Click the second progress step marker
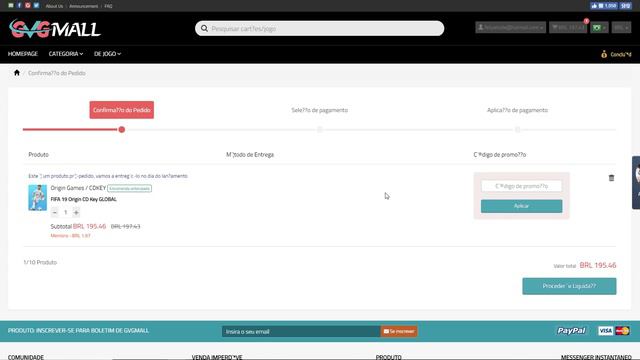This screenshot has width=640, height=360. pyautogui.click(x=320, y=129)
